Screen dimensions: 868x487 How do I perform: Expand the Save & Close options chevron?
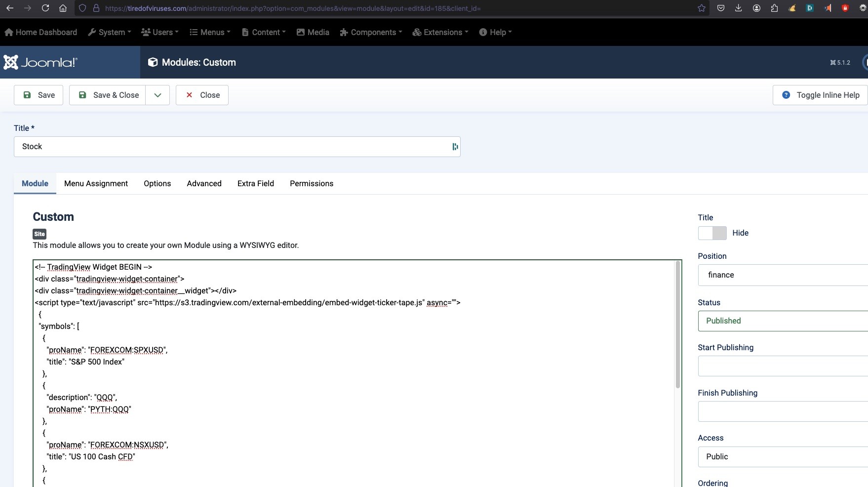pyautogui.click(x=158, y=95)
